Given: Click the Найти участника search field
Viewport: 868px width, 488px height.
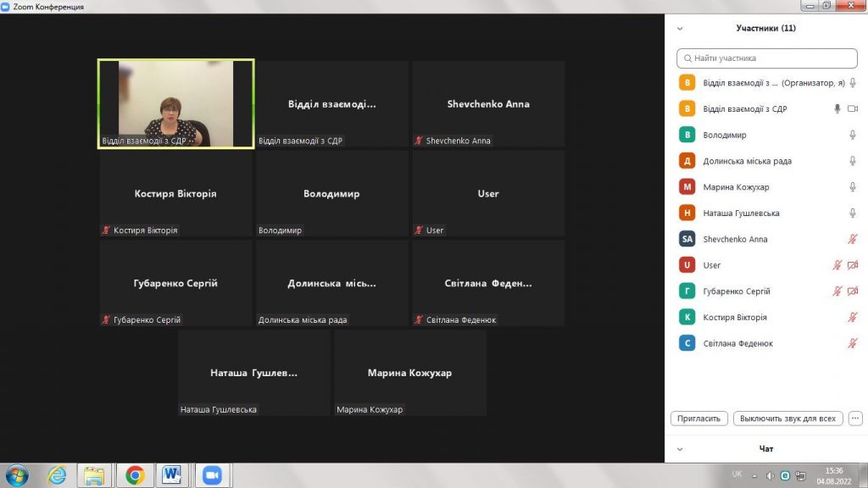Looking at the screenshot, I should 767,58.
